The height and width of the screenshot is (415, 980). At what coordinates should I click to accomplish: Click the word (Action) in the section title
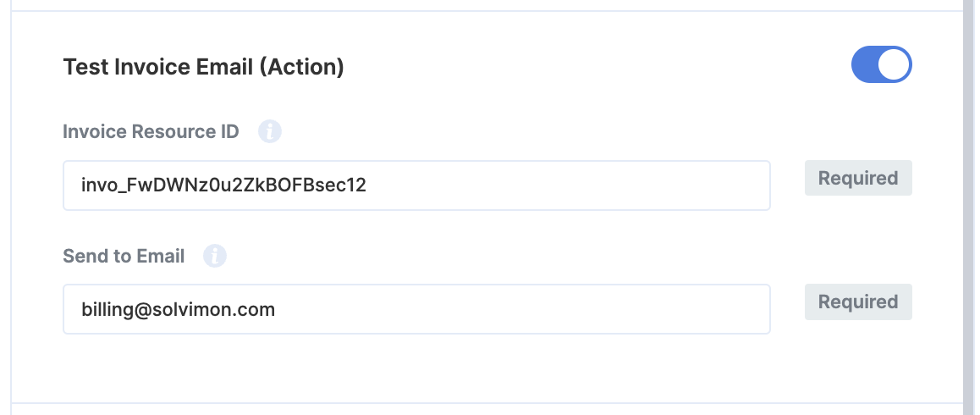click(x=300, y=67)
